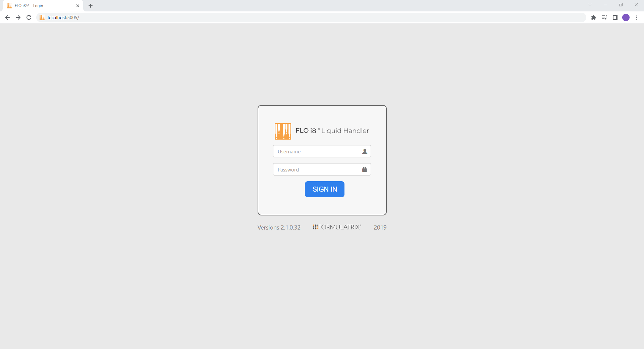Image resolution: width=644 pixels, height=349 pixels.
Task: Click the user icon in Username field
Action: click(x=365, y=151)
